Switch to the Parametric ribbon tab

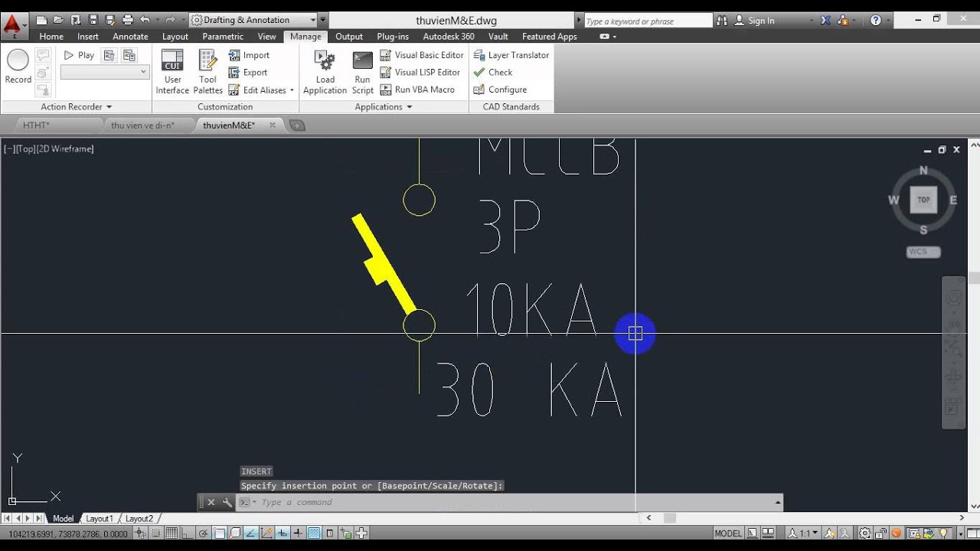coord(223,36)
